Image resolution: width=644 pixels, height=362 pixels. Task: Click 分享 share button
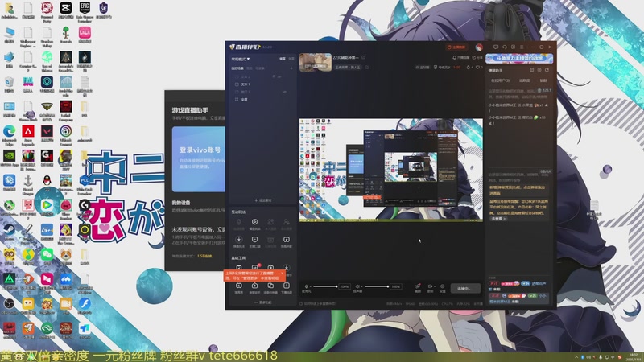tap(477, 57)
